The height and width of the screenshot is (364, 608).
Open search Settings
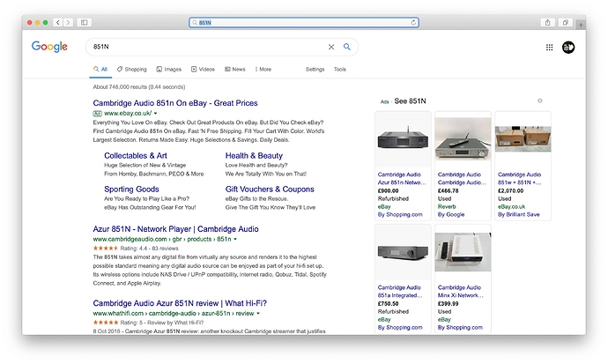[315, 69]
